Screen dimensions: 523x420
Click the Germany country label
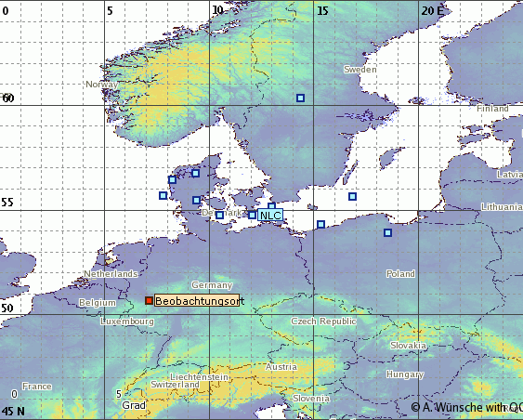tap(212, 285)
